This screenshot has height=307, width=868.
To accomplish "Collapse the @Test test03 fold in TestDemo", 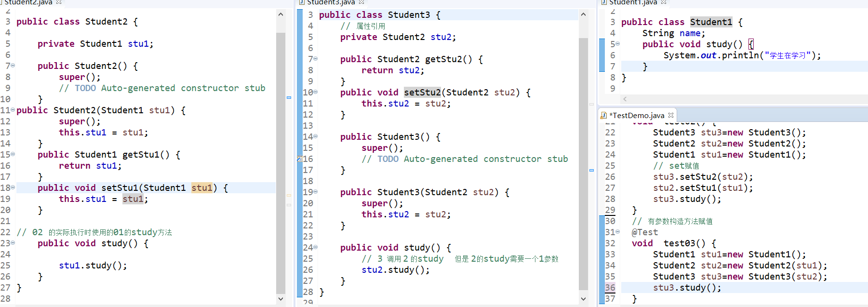I will pyautogui.click(x=618, y=232).
